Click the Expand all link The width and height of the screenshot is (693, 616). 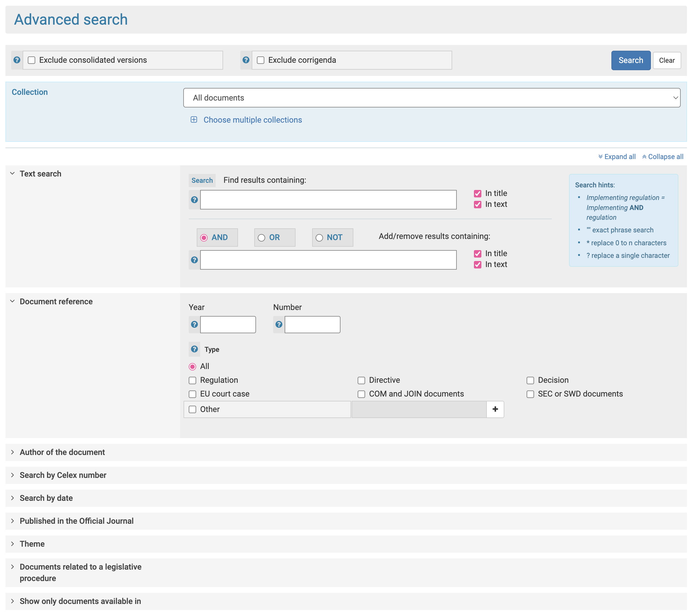(x=617, y=157)
